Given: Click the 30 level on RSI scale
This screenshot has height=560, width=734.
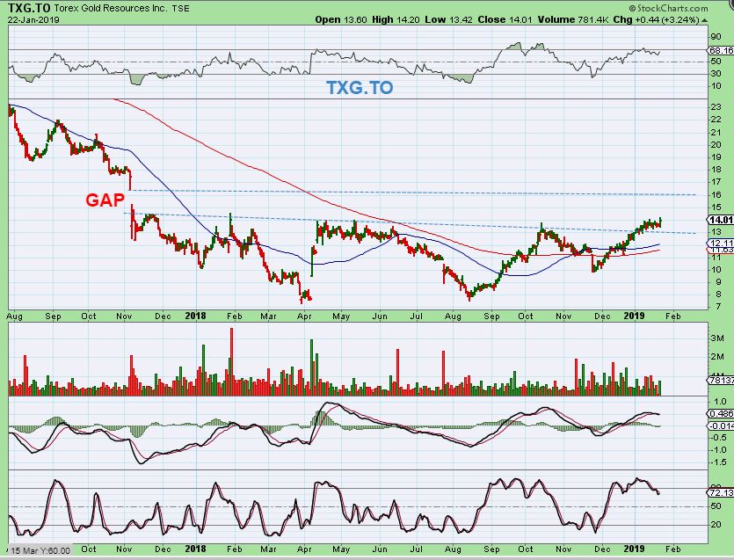Looking at the screenshot, I should [x=716, y=74].
